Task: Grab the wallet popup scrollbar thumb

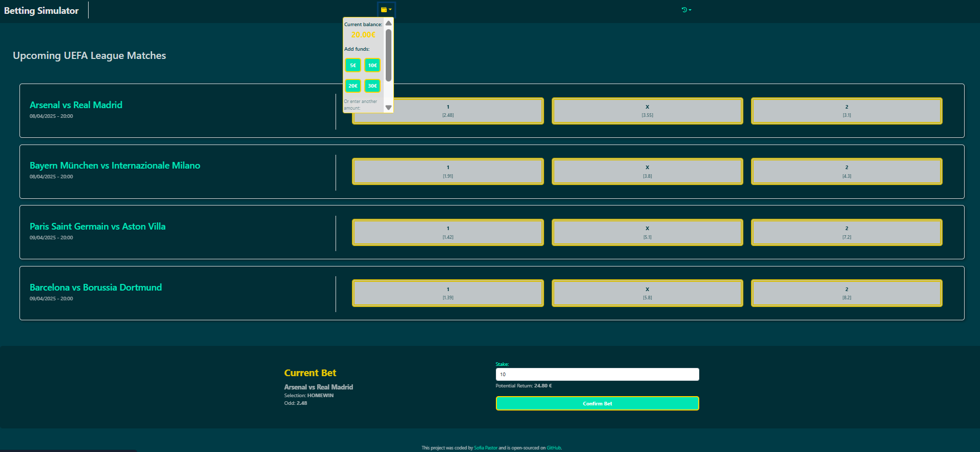Action: (x=389, y=55)
